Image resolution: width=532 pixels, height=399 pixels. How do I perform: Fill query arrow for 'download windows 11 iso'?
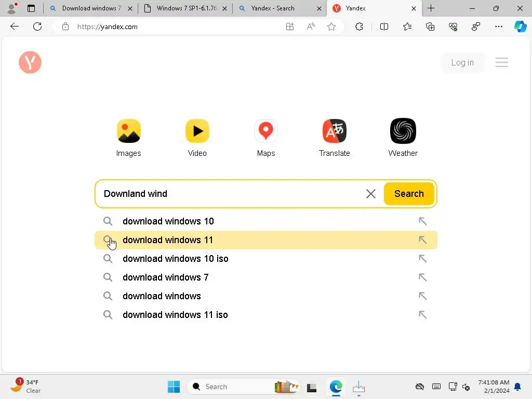click(x=422, y=314)
